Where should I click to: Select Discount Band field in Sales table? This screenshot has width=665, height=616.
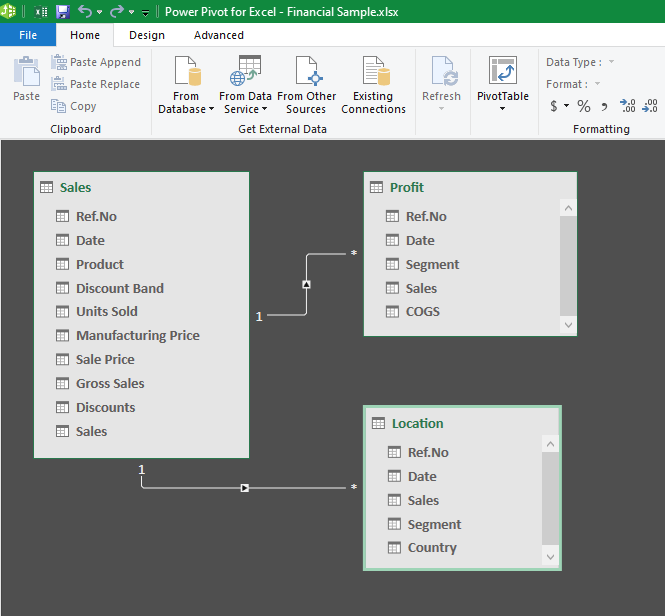[x=119, y=288]
